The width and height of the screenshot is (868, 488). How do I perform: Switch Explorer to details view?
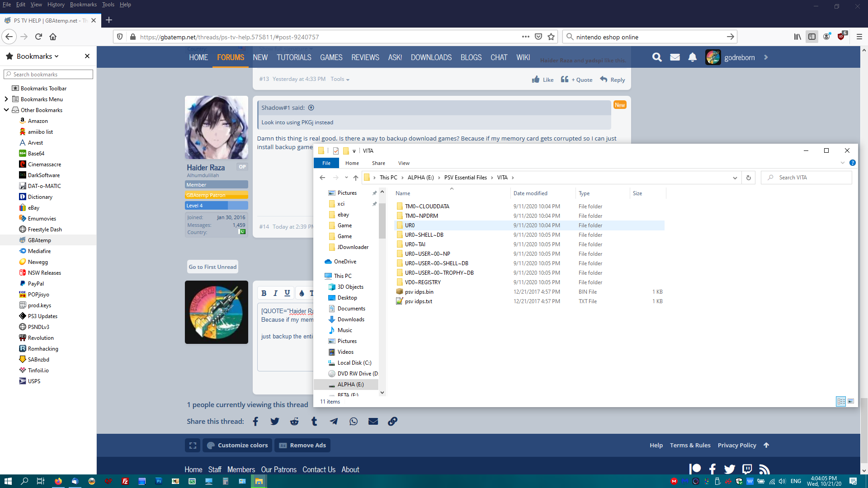tap(841, 401)
